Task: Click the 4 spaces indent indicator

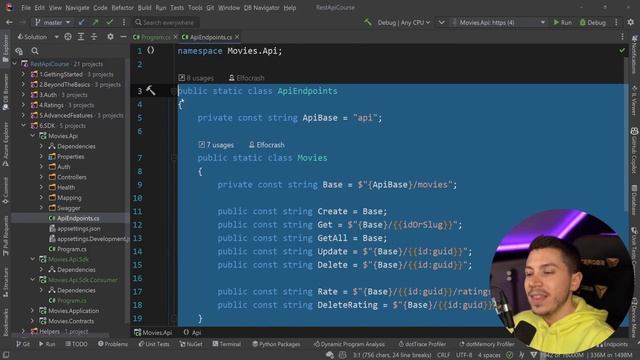Action: (489, 355)
